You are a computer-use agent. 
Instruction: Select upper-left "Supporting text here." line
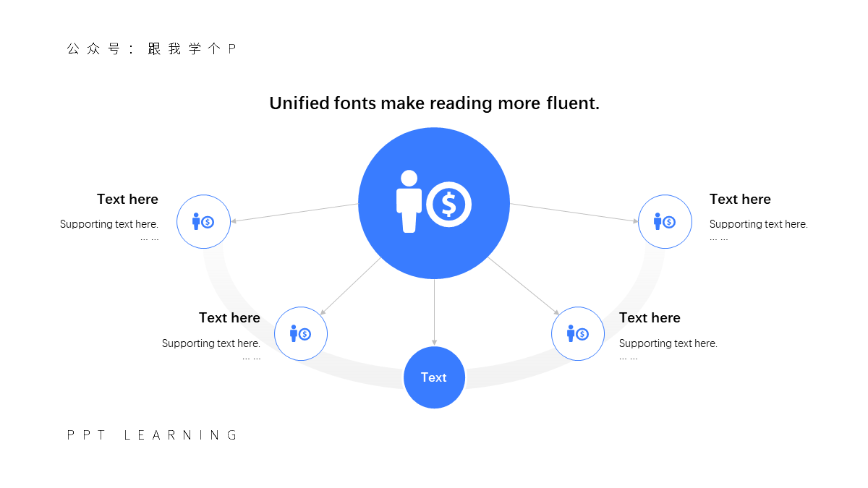coord(109,224)
